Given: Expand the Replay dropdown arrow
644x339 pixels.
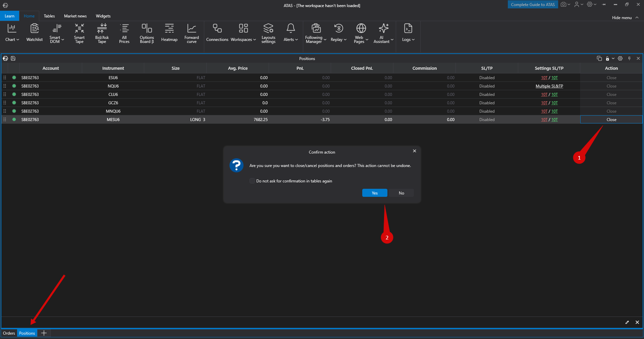Looking at the screenshot, I should tap(345, 40).
